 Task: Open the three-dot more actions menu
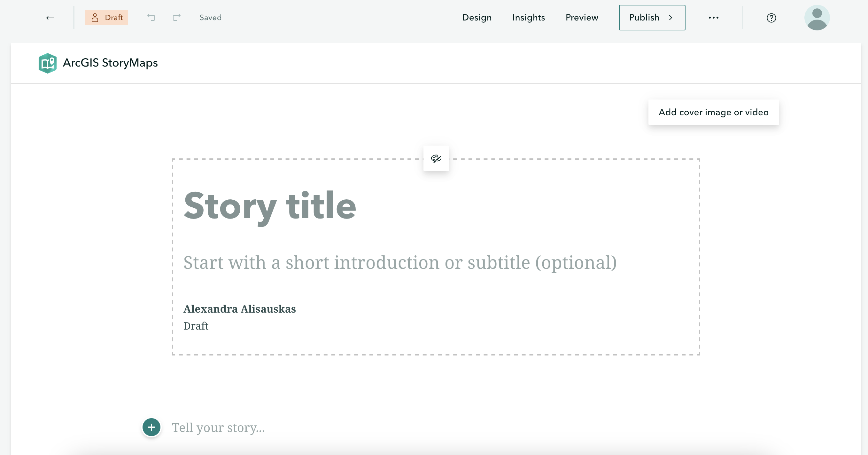[x=713, y=18]
